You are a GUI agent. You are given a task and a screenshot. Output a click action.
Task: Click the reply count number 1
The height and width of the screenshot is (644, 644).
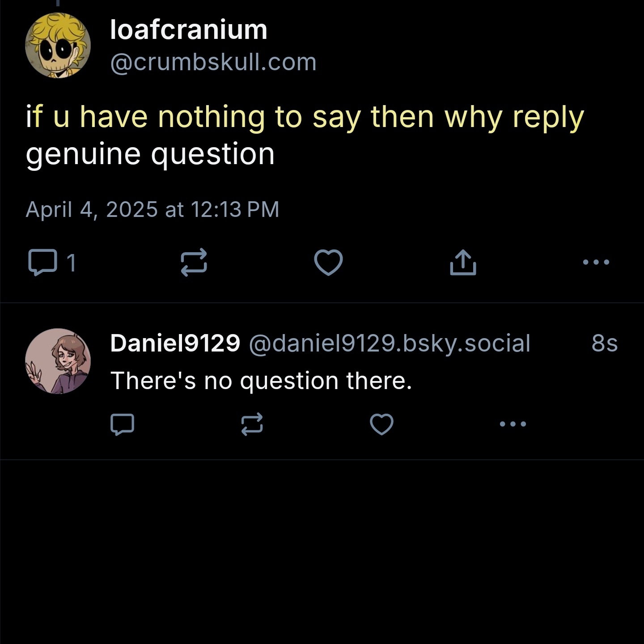click(72, 263)
